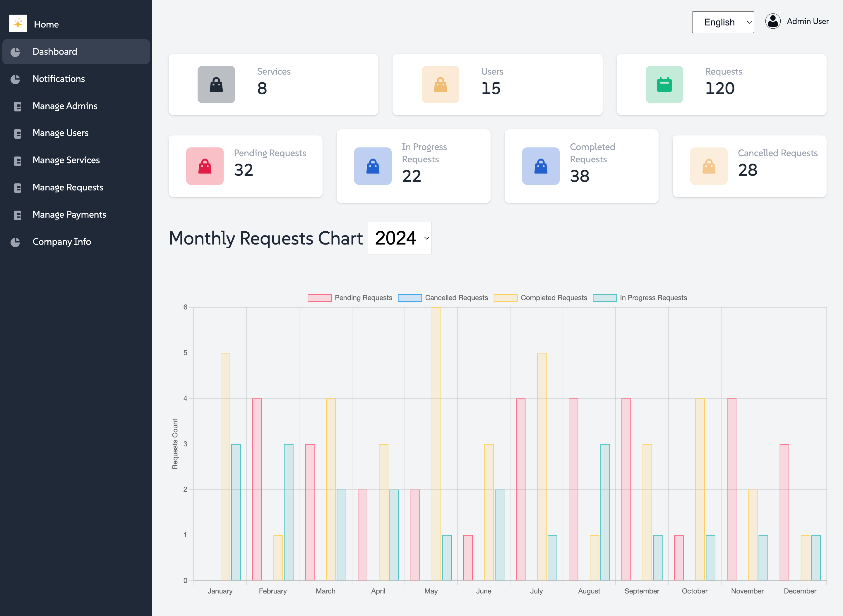
Task: Click the green Requests calendar icon
Action: (x=664, y=85)
